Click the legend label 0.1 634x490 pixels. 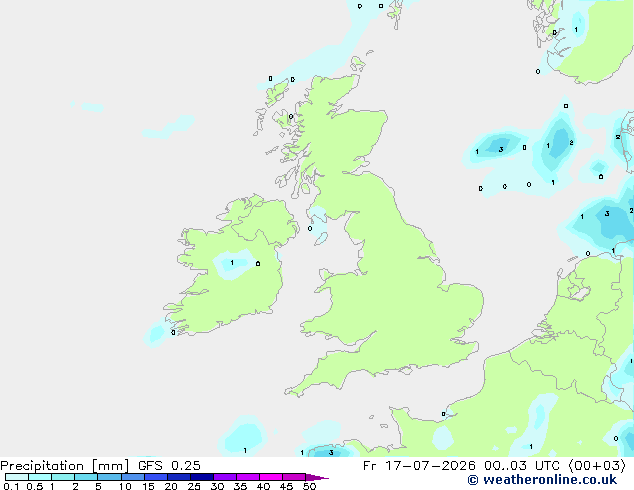pos(11,486)
